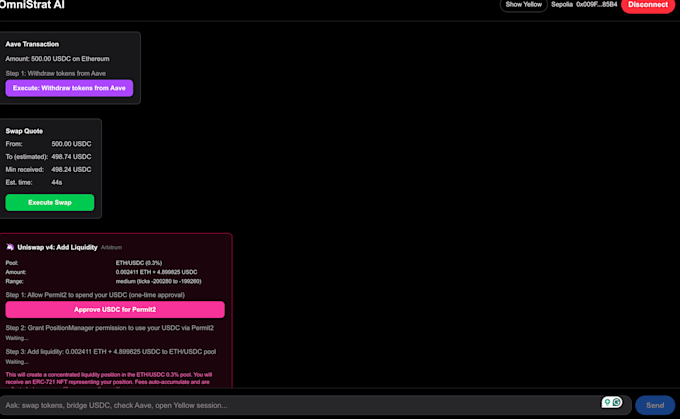Click the green lightbulb icon in chat input
The width and height of the screenshot is (680, 419).
click(607, 402)
